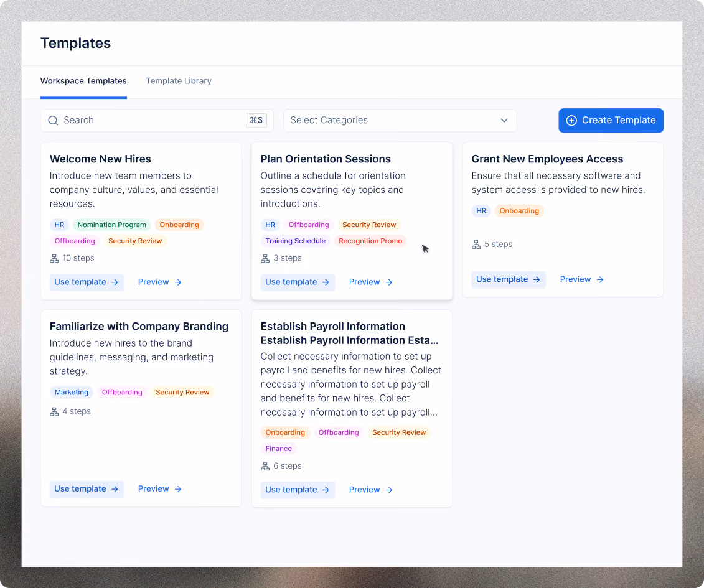Click steps icon on Establish Payroll Information card
Viewport: 704px width, 588px height.
click(265, 467)
